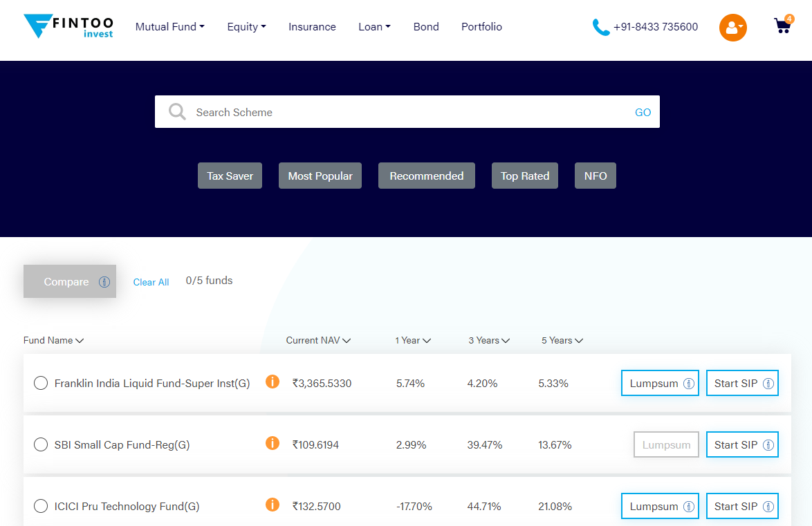Click Lumpsum info icon in Franklin India row
The image size is (812, 526).
tap(689, 384)
